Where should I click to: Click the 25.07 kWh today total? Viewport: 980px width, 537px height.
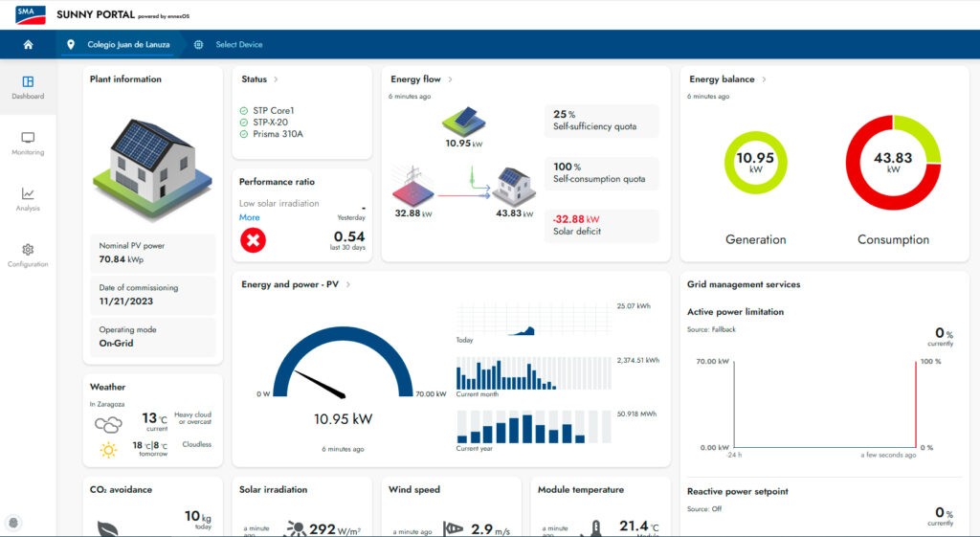click(634, 306)
